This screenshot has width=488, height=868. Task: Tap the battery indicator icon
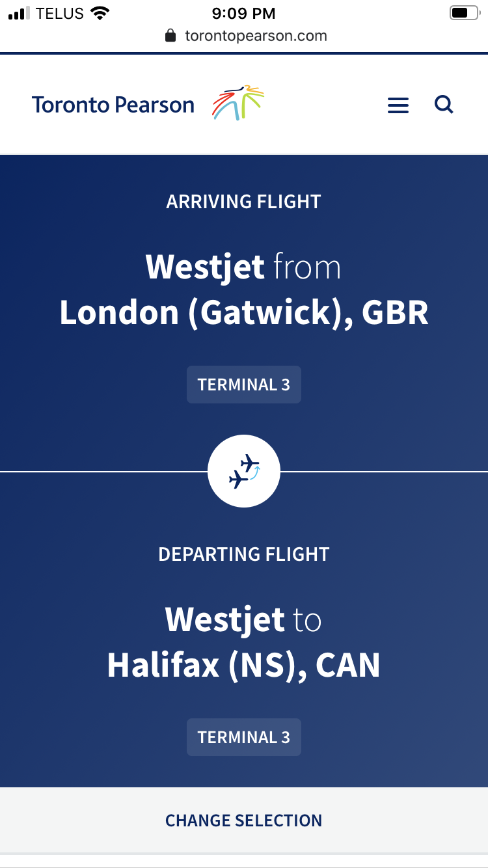pyautogui.click(x=463, y=13)
